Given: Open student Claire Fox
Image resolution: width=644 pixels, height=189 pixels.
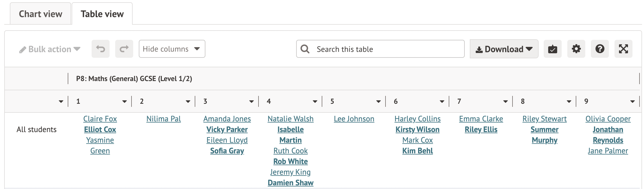Looking at the screenshot, I should pyautogui.click(x=100, y=119).
